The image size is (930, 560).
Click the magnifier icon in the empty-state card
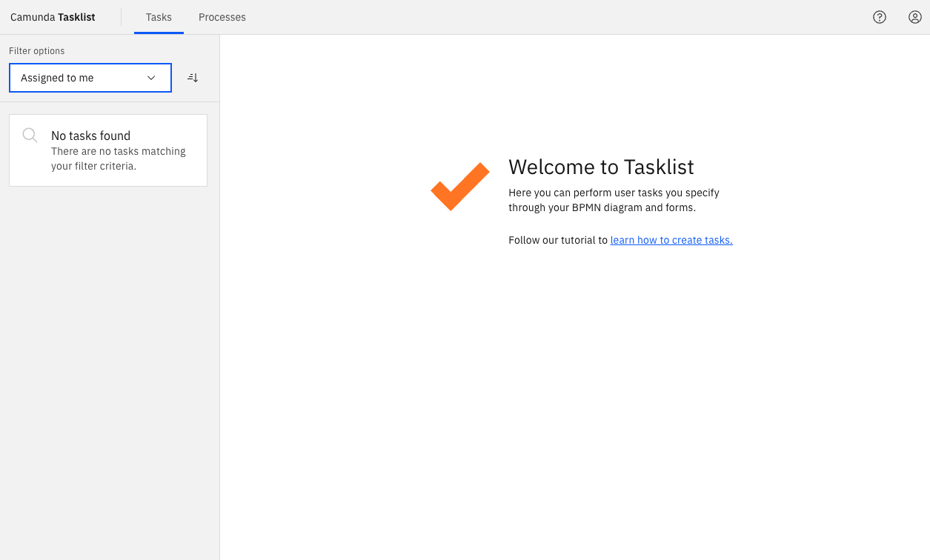click(x=30, y=135)
